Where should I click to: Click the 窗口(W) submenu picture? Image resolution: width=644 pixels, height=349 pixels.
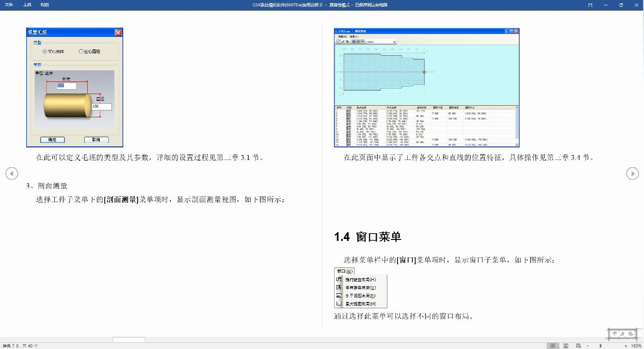(x=361, y=287)
